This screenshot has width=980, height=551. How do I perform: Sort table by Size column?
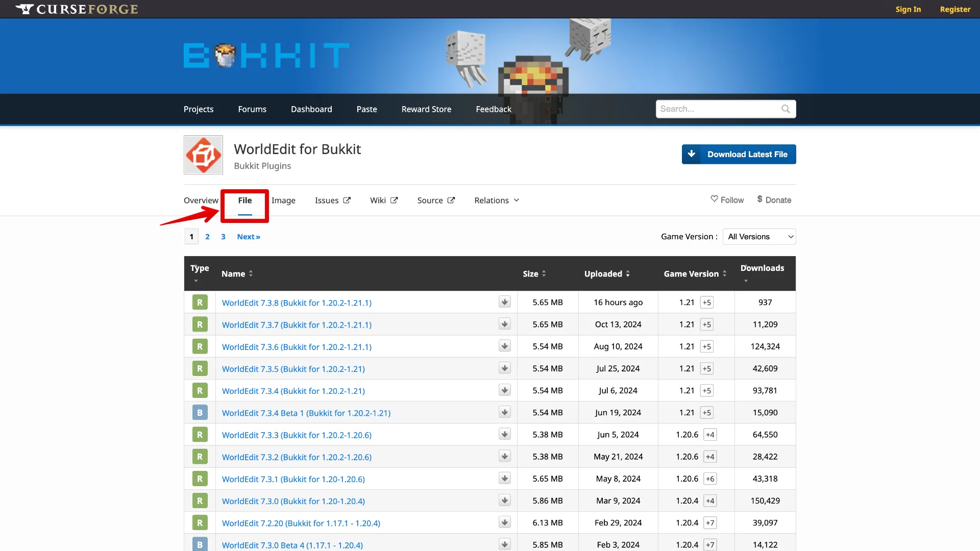[534, 274]
